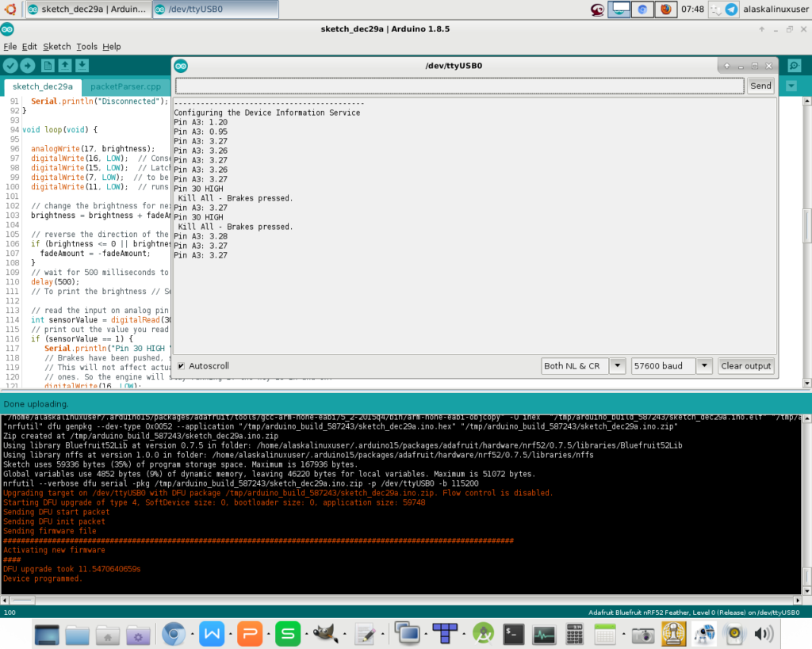Click the speaker volume icon in dock
The width and height of the screenshot is (812, 649).
coord(764,634)
